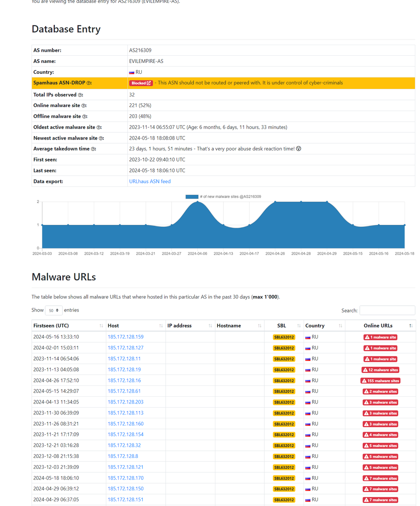
Task: Open the Blocked Spamhaus ASN-DROP badge
Action: tap(141, 83)
